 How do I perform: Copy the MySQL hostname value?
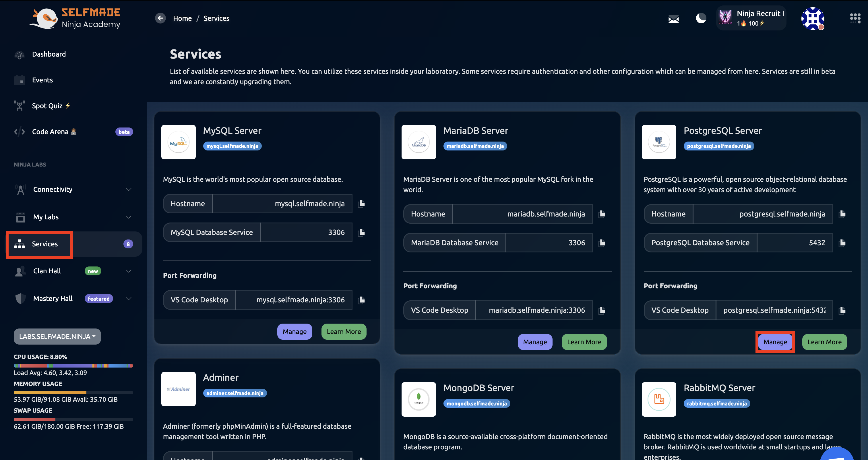tap(361, 204)
